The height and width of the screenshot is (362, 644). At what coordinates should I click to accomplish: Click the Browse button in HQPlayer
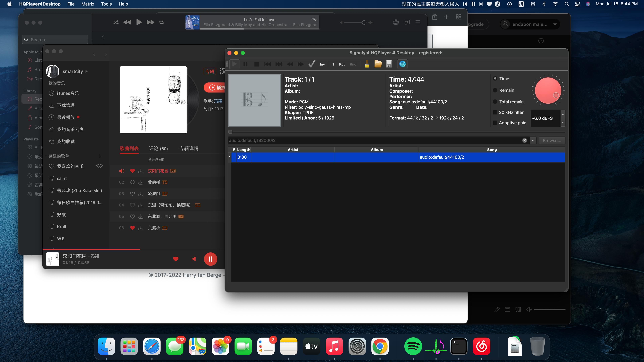(x=552, y=140)
